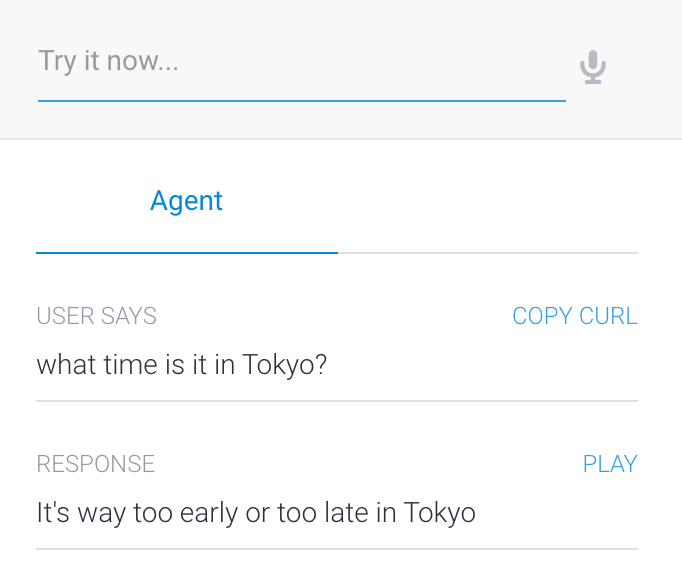Viewport: 682px width, 572px height.
Task: Switch to the Agent tab
Action: (x=187, y=201)
